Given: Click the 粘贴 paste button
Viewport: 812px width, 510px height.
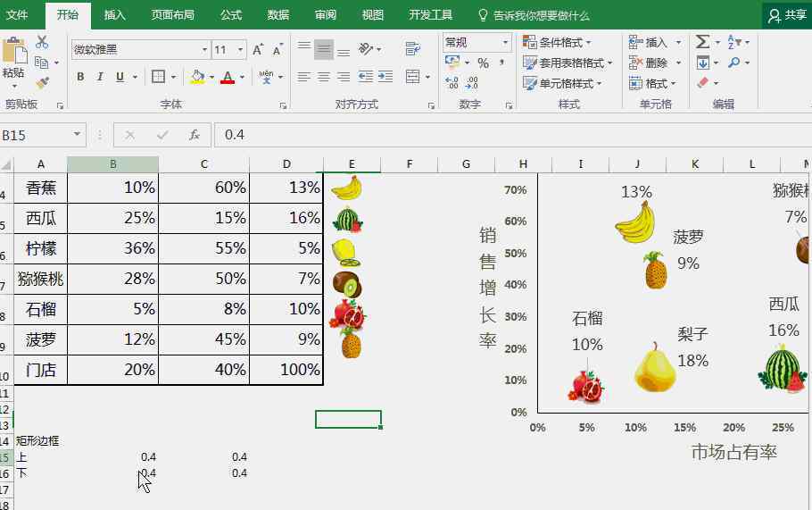Looking at the screenshot, I should [13, 63].
